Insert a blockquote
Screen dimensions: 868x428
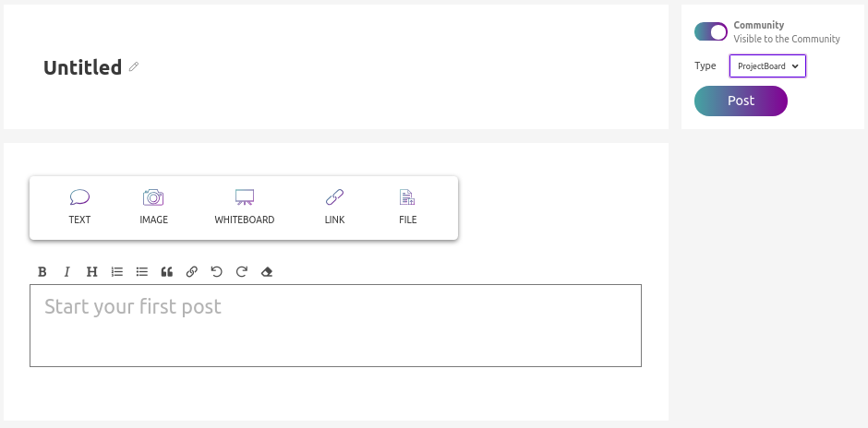click(x=166, y=271)
